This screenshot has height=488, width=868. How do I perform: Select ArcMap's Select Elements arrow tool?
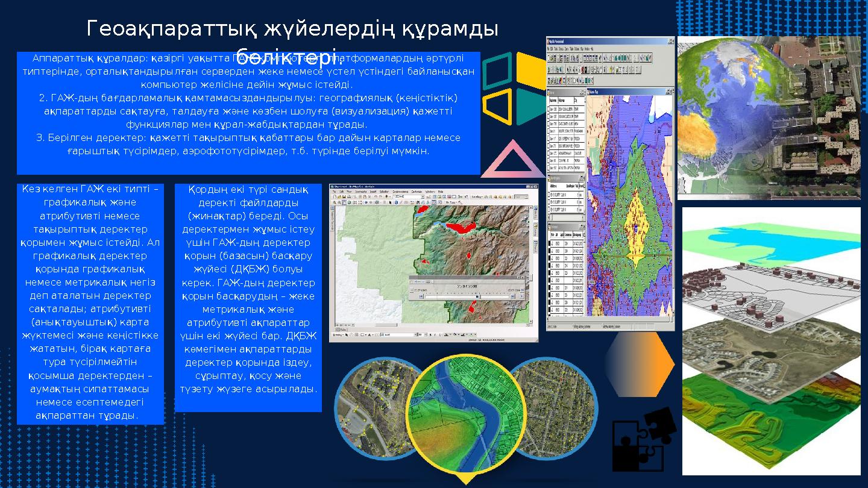point(391,202)
